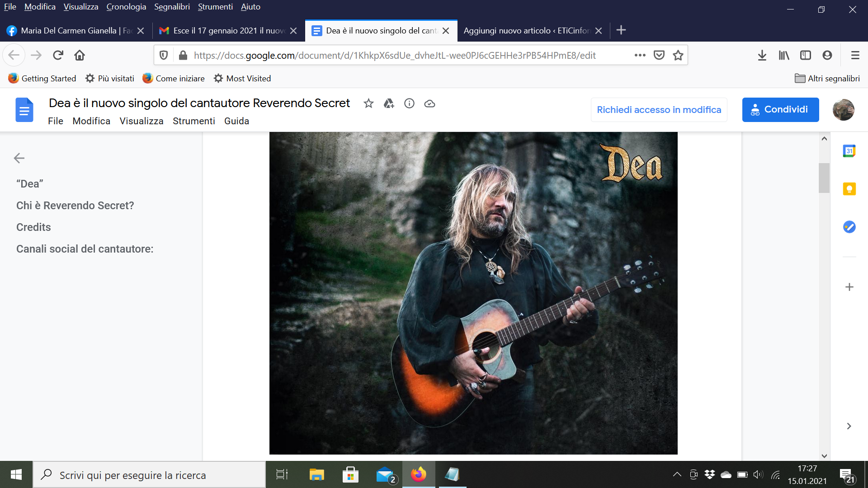
Task: Close the Gmail tab
Action: pyautogui.click(x=293, y=31)
